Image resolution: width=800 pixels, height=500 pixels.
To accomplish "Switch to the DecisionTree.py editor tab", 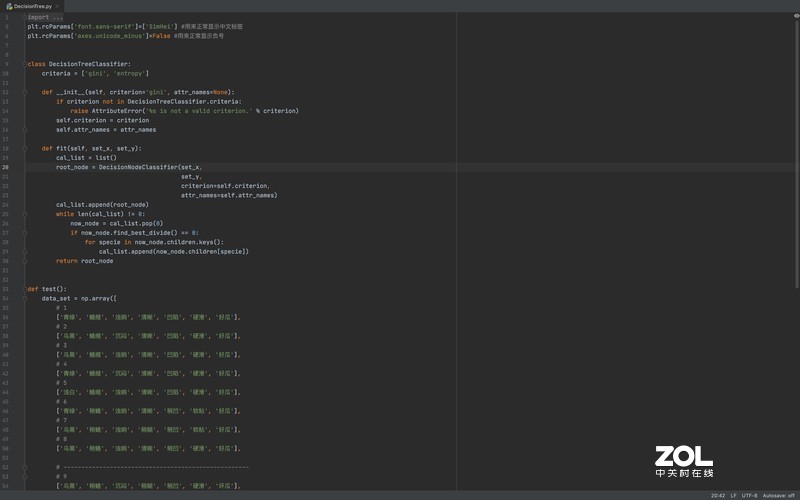I will point(33,6).
